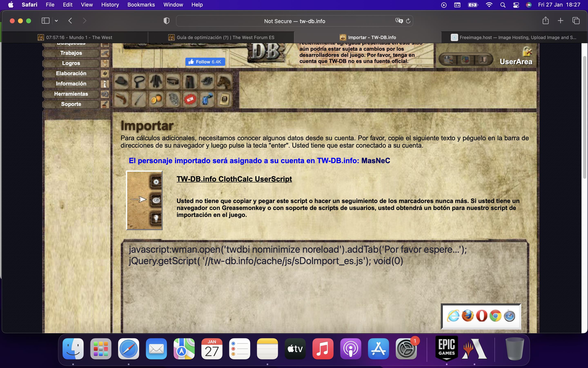Open the shoes item category
Image resolution: width=588 pixels, height=368 pixels.
[x=207, y=81]
